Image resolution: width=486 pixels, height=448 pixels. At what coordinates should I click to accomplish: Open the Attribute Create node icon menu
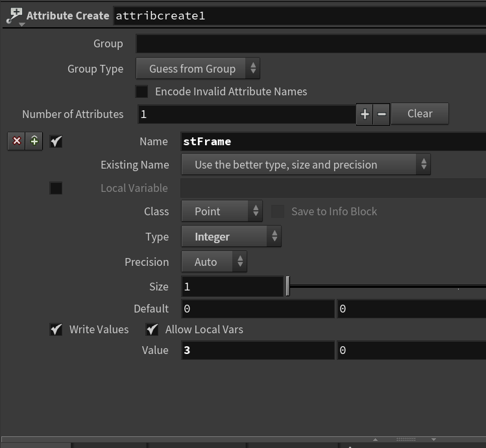tap(14, 16)
